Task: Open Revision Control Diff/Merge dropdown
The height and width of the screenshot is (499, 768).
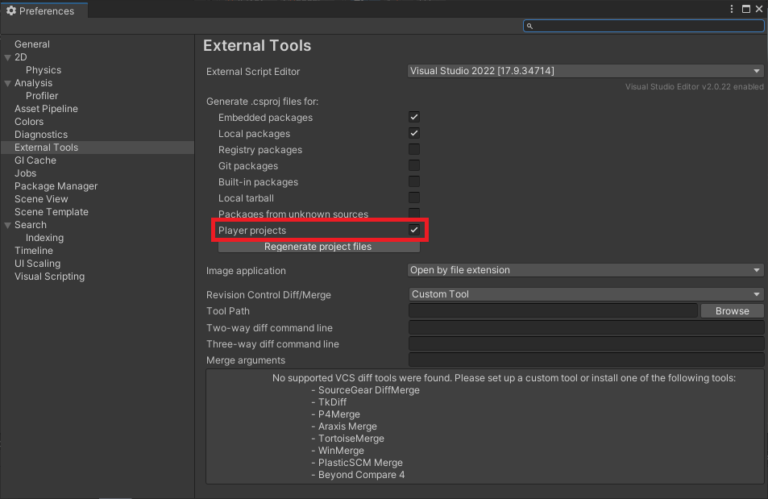Action: point(585,294)
